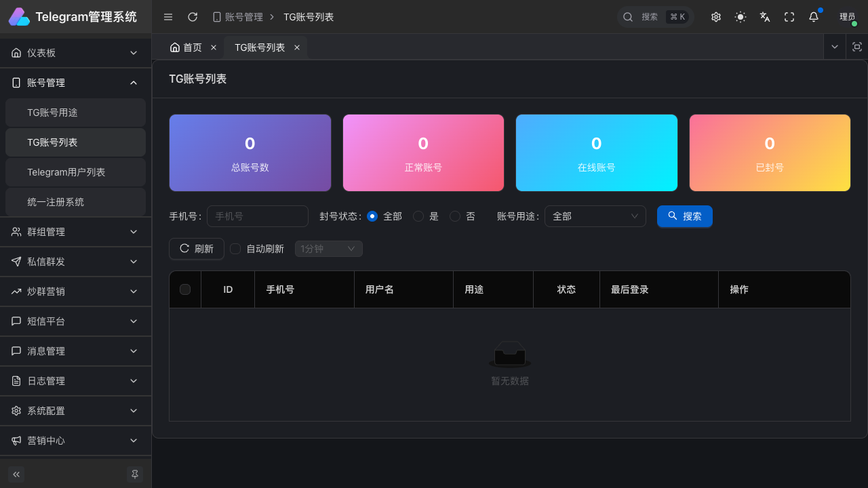Enter fullscreen using the header icon

pyautogui.click(x=789, y=17)
